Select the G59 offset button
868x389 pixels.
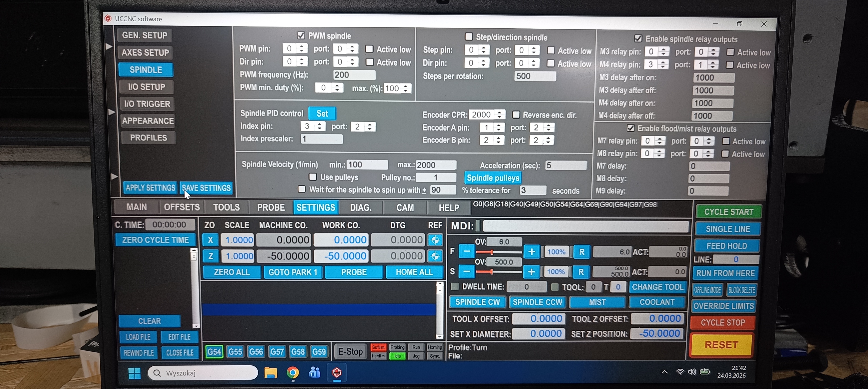click(x=319, y=352)
